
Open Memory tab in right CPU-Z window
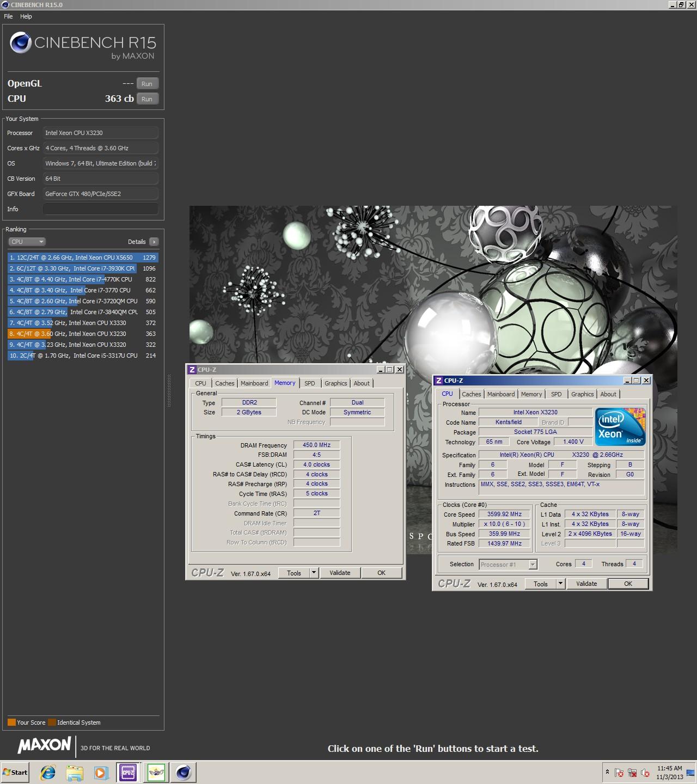click(x=531, y=394)
